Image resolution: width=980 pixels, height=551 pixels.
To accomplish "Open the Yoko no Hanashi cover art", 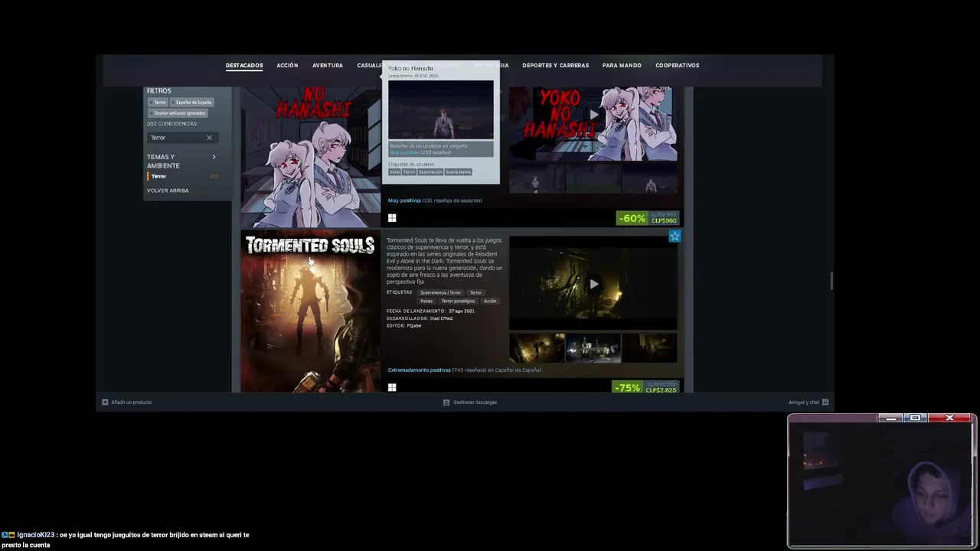I will coord(310,157).
